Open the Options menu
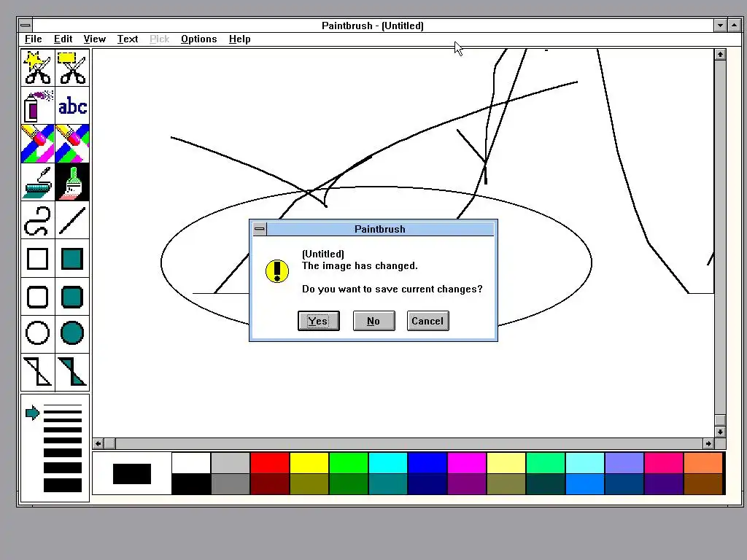747x560 pixels. [198, 39]
